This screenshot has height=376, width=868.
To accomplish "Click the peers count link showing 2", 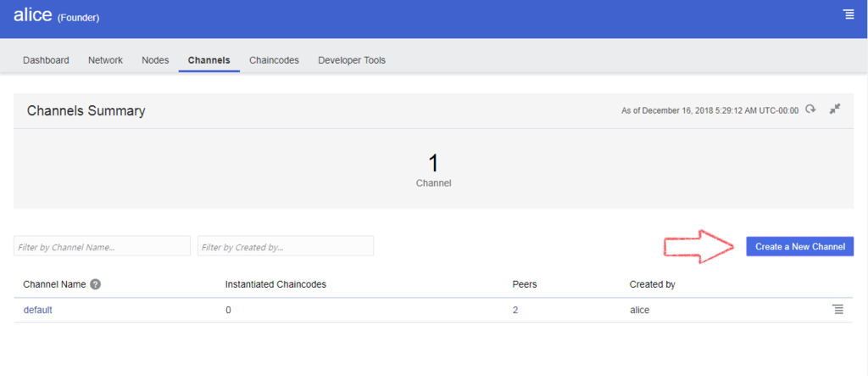I will (x=515, y=310).
